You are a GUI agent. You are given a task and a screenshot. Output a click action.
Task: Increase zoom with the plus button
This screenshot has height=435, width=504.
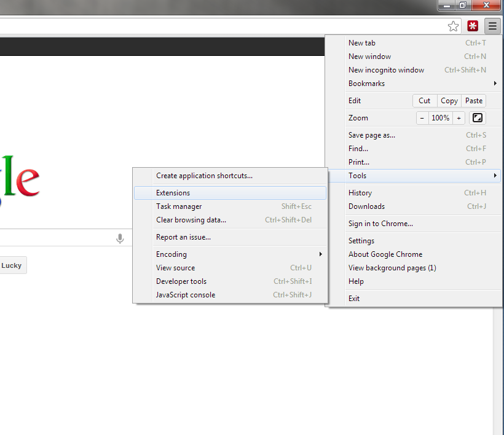(459, 118)
